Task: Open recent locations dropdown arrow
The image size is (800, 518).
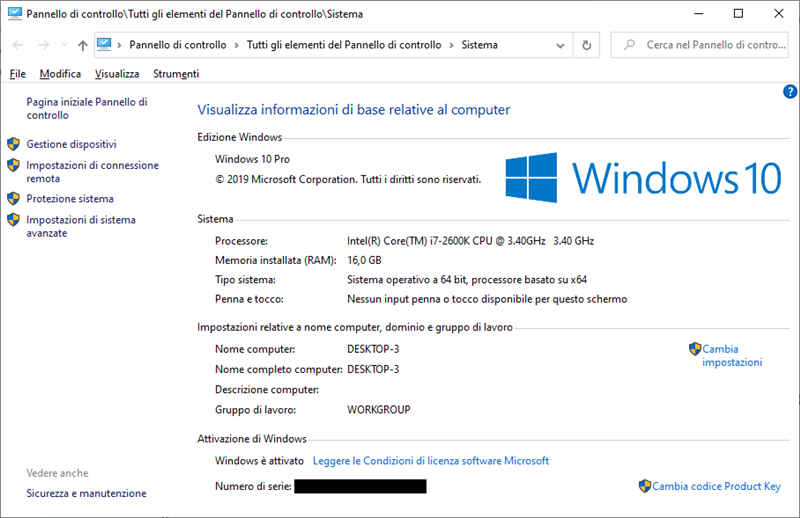Action: pyautogui.click(x=64, y=45)
